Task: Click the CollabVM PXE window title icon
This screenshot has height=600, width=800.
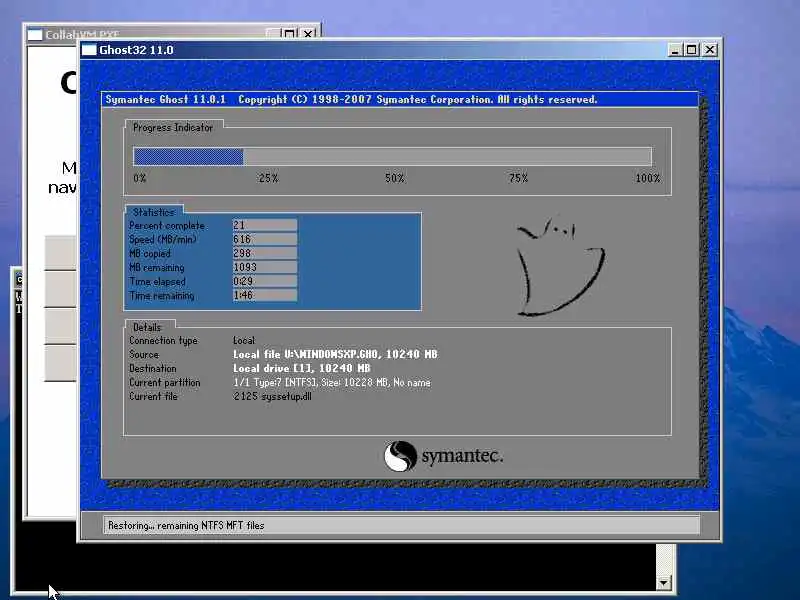Action: click(35, 35)
